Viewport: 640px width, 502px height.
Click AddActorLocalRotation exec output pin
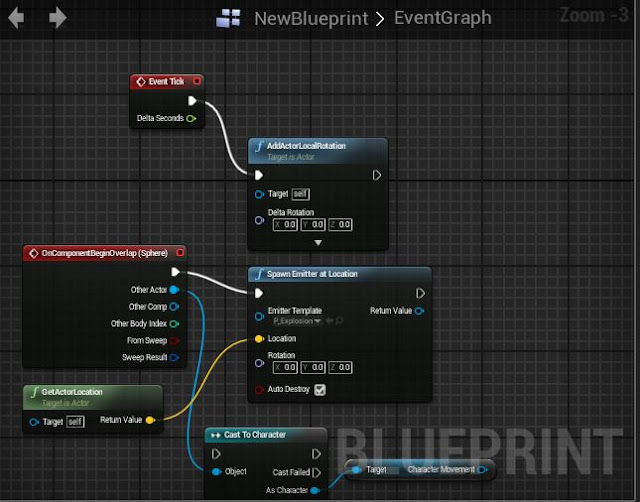pos(377,175)
